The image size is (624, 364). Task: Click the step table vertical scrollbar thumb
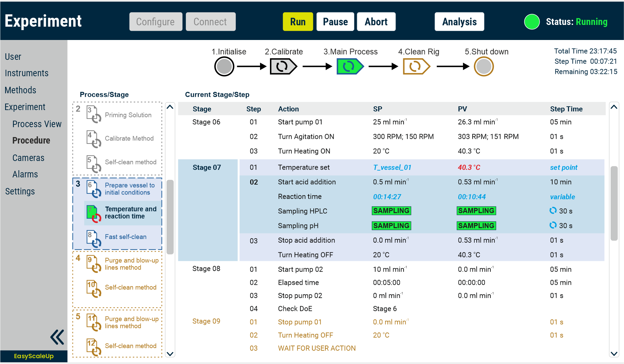coord(614,203)
